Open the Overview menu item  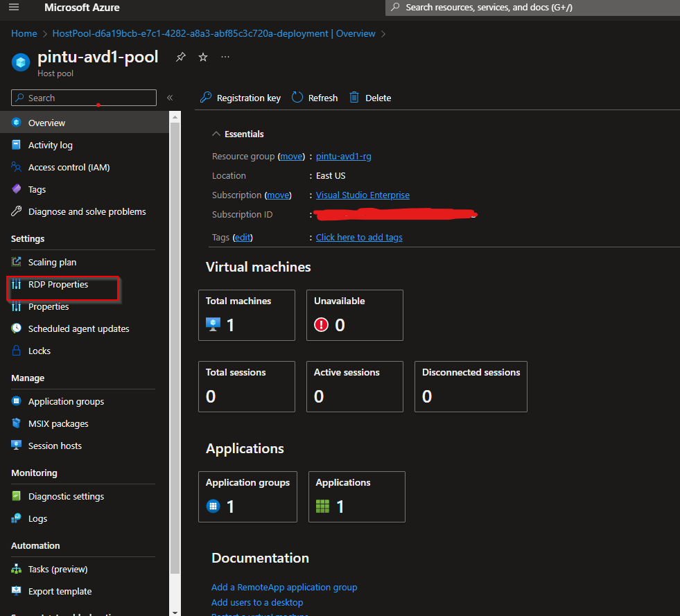[x=84, y=123]
